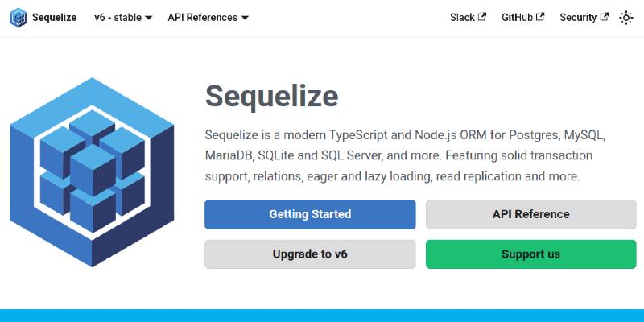The image size is (644, 322).
Task: Click the dropdown arrow beside v6 - stable
Action: pyautogui.click(x=148, y=19)
